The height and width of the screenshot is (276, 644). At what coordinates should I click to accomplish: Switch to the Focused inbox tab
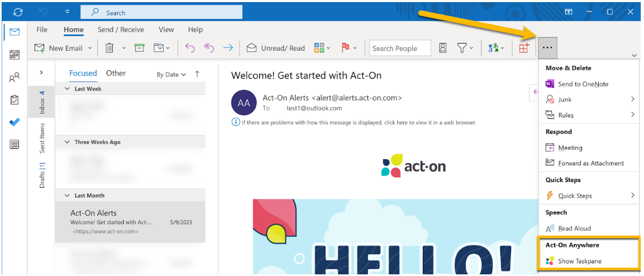coord(83,73)
